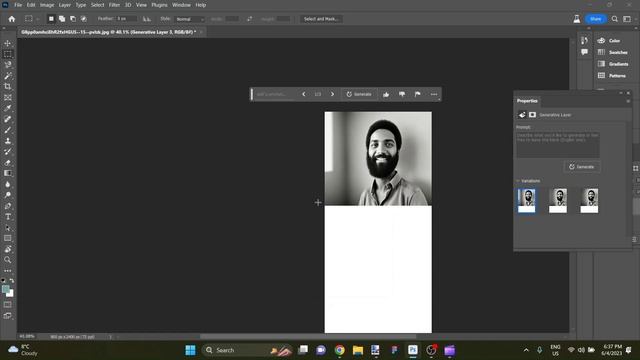640x360 pixels.
Task: Click the thumbs up icon
Action: click(386, 94)
